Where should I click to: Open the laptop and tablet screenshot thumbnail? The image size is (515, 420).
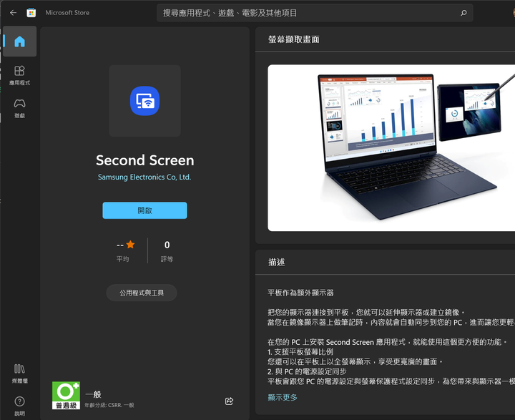[391, 148]
